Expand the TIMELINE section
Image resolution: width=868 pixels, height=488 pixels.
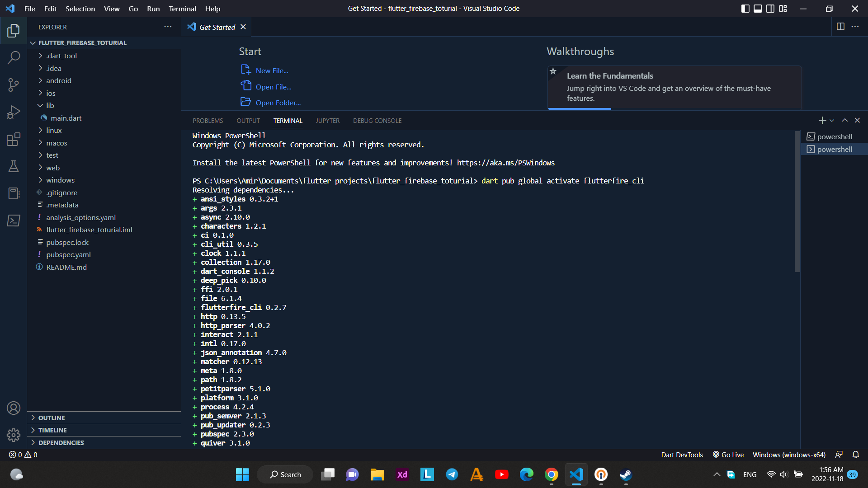click(x=104, y=430)
